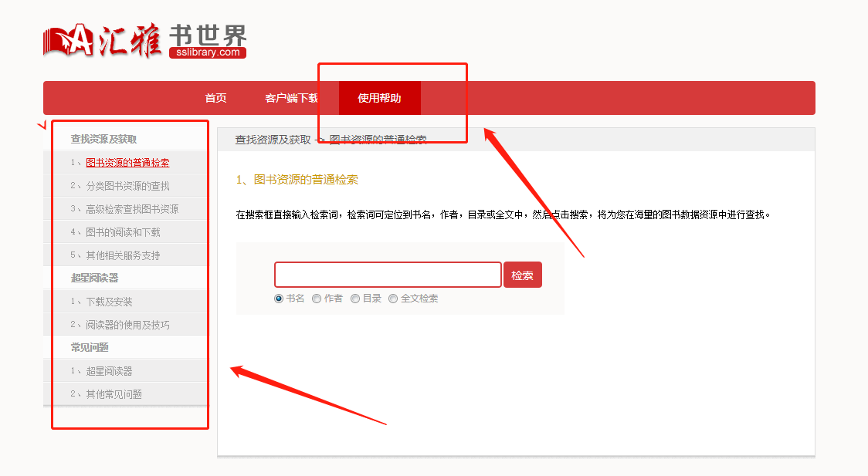Open 其他常见问题 sidebar item
Image resolution: width=868 pixels, height=476 pixels.
click(114, 394)
